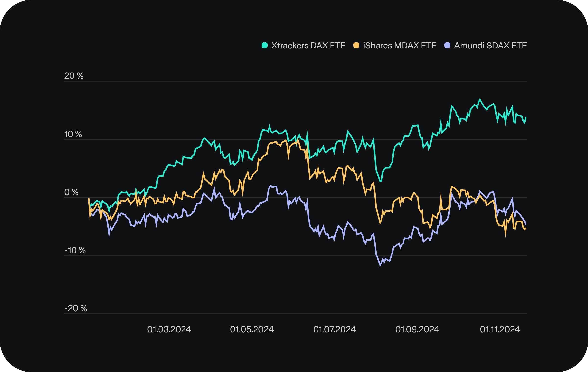Click the orange iShares MDAX ETF legend swatch
This screenshot has width=588, height=372.
coord(356,46)
